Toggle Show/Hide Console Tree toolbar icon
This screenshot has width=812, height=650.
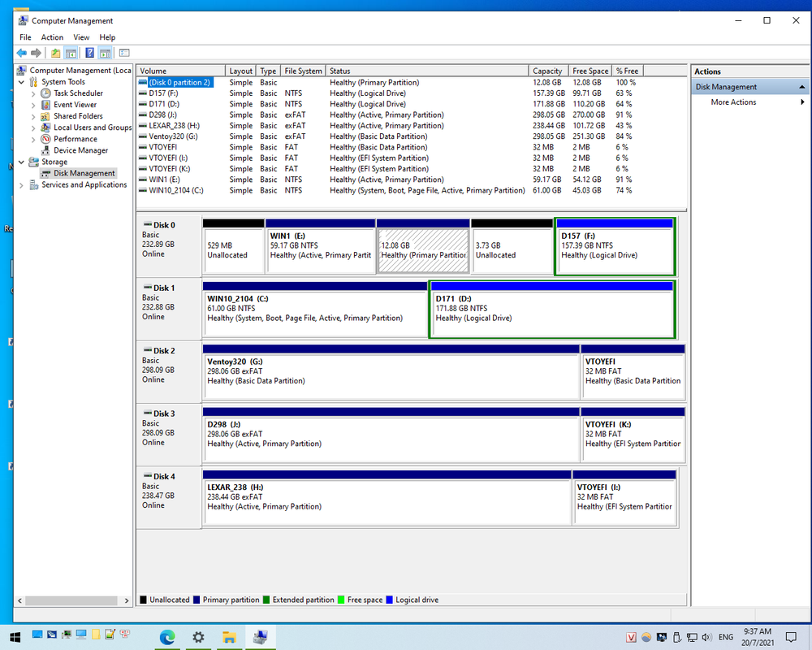click(x=71, y=53)
